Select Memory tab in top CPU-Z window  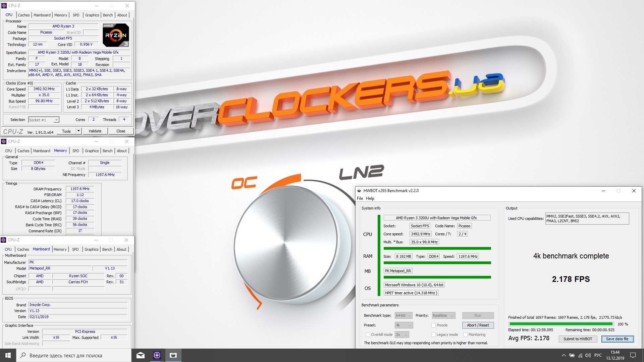click(61, 15)
